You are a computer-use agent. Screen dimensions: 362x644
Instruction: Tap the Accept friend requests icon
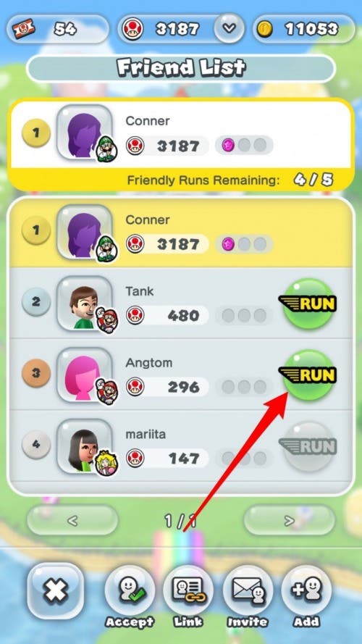pos(130,590)
